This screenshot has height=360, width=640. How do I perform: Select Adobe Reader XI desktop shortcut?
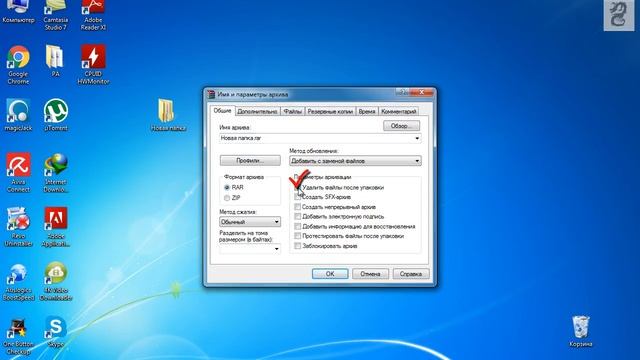pos(93,14)
